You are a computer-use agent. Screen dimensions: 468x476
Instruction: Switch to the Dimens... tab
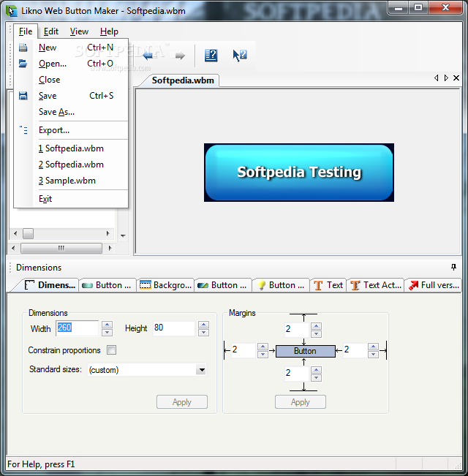(50, 285)
